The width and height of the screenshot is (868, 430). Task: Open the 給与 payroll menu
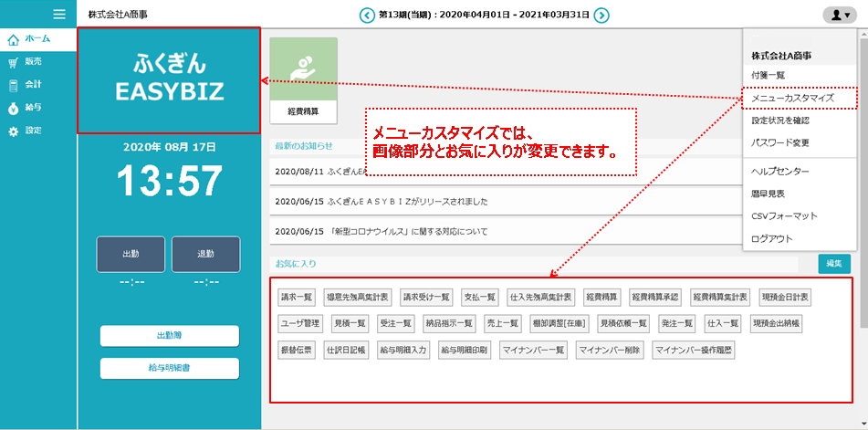38,108
